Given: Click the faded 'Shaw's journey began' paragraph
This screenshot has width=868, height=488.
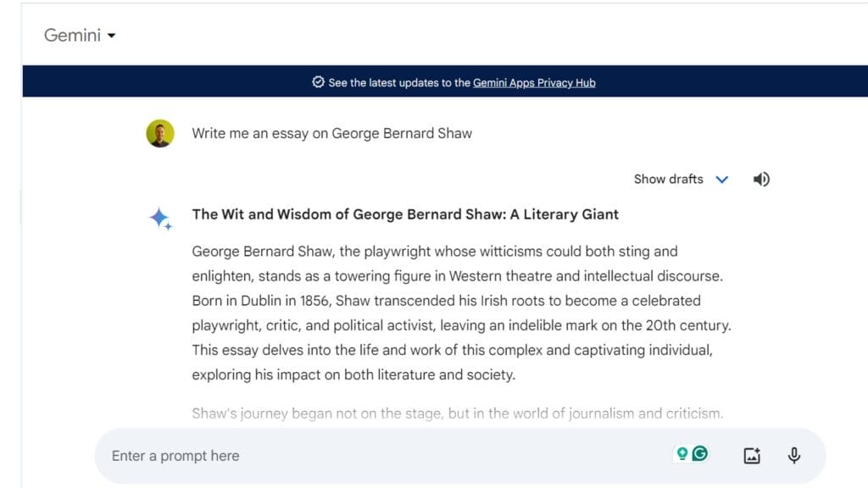Looking at the screenshot, I should point(457,413).
